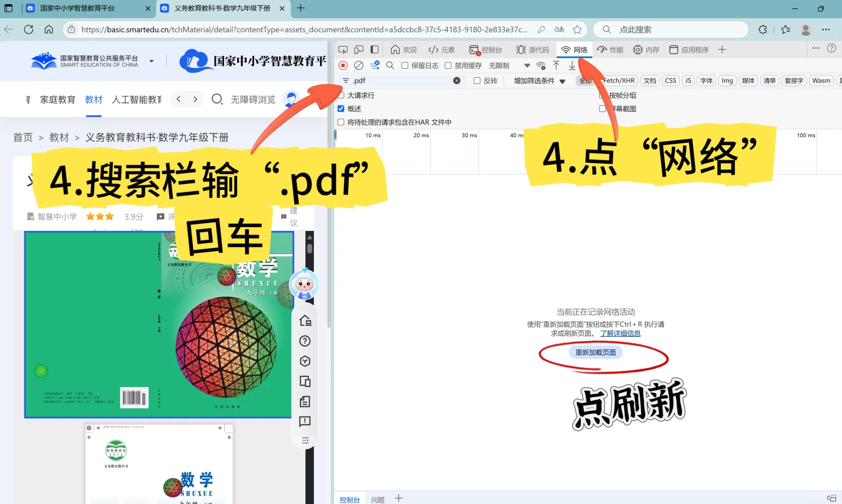Enable the 屏幕截图 checkbox
Viewport: 842px width, 504px height.
602,109
